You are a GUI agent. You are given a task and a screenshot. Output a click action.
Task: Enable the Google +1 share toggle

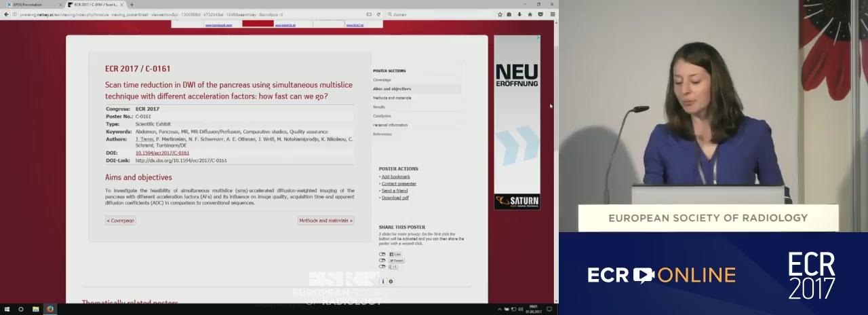coord(382,267)
